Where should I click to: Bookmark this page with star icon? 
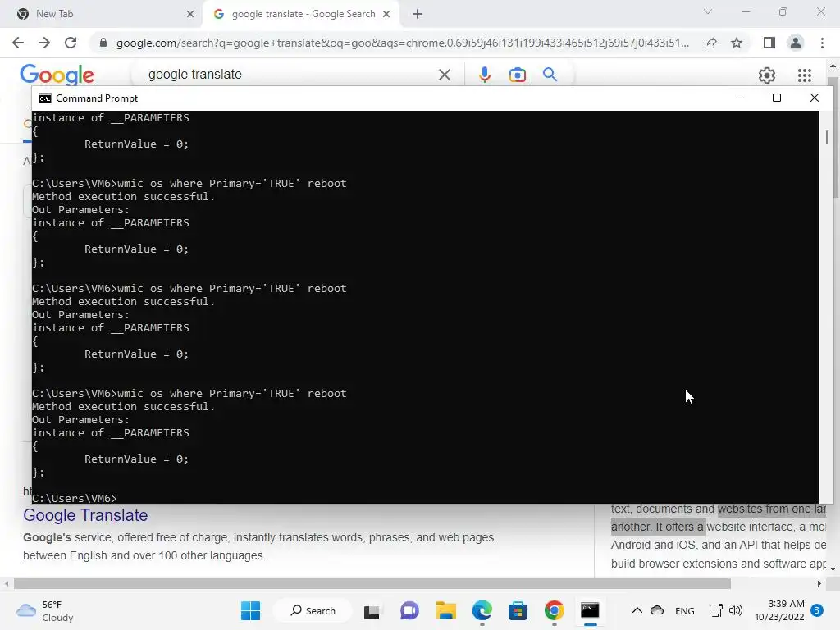[737, 43]
